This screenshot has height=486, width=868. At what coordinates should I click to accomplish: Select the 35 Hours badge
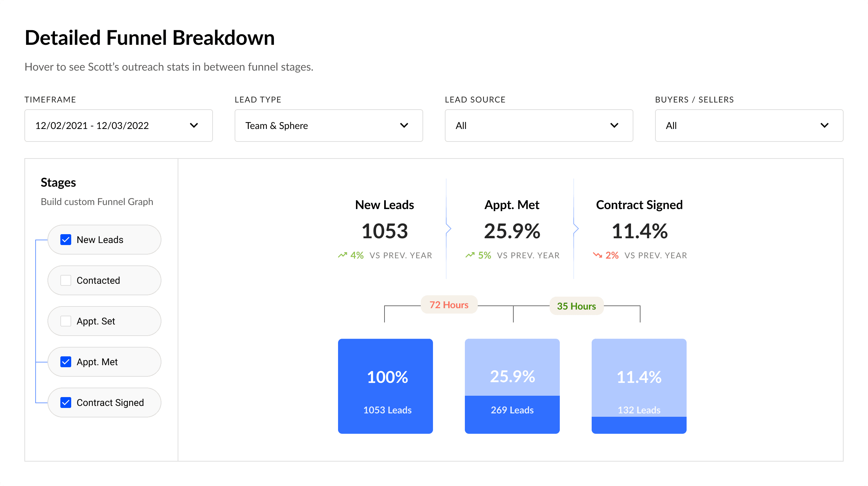(x=576, y=306)
